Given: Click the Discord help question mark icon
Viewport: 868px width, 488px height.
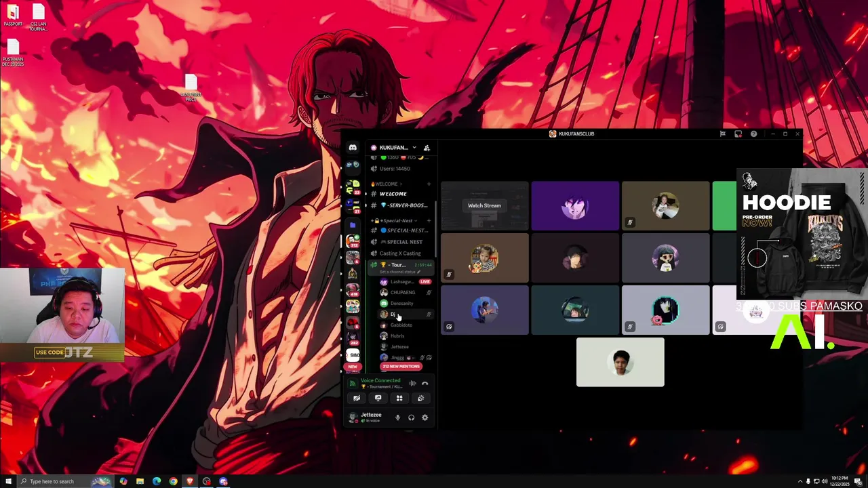Looking at the screenshot, I should tap(753, 134).
